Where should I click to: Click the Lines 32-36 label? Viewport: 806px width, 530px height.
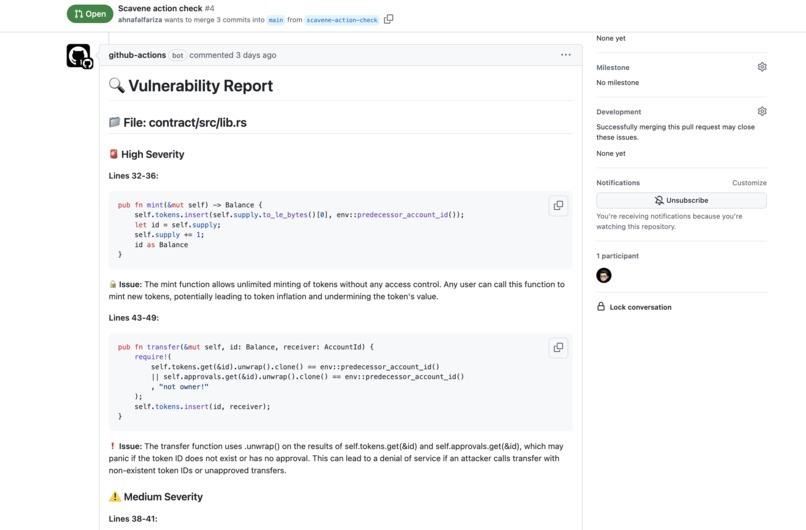tap(133, 176)
